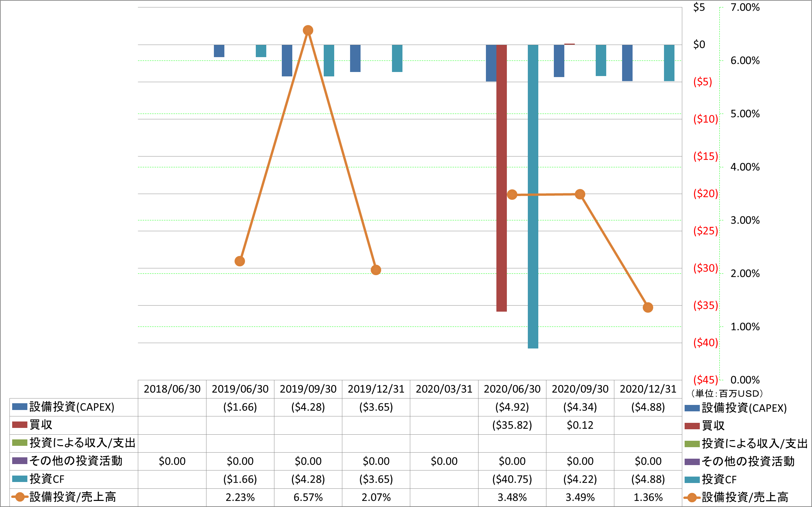Click the ($4.34) CAPEX table cell
The width and height of the screenshot is (812, 507).
[x=580, y=407]
